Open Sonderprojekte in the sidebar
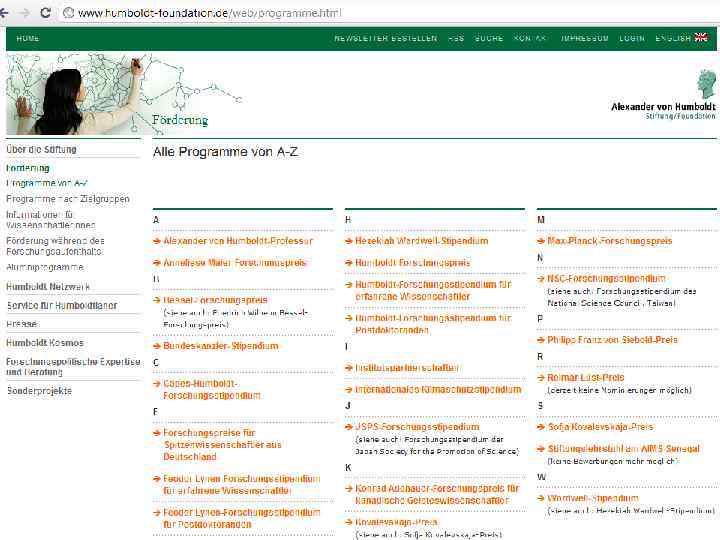 [39, 391]
